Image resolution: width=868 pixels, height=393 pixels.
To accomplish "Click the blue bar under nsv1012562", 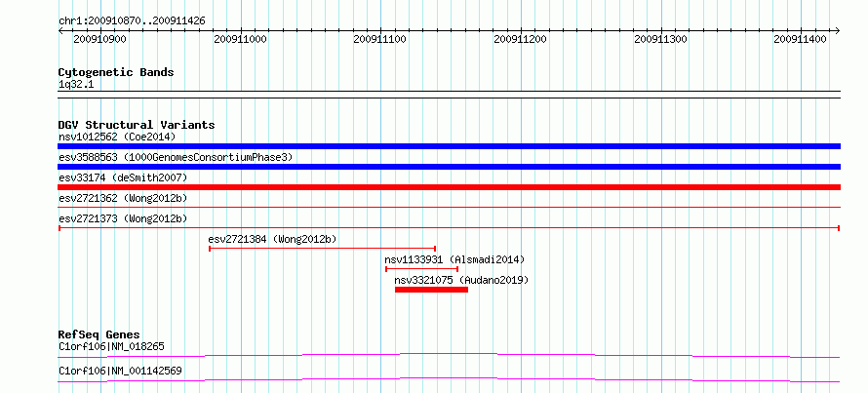I will coord(449,146).
